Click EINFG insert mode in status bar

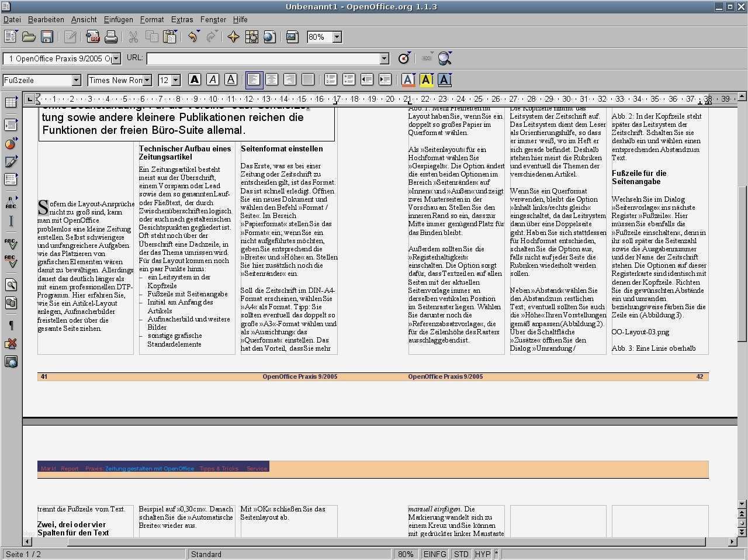(434, 554)
